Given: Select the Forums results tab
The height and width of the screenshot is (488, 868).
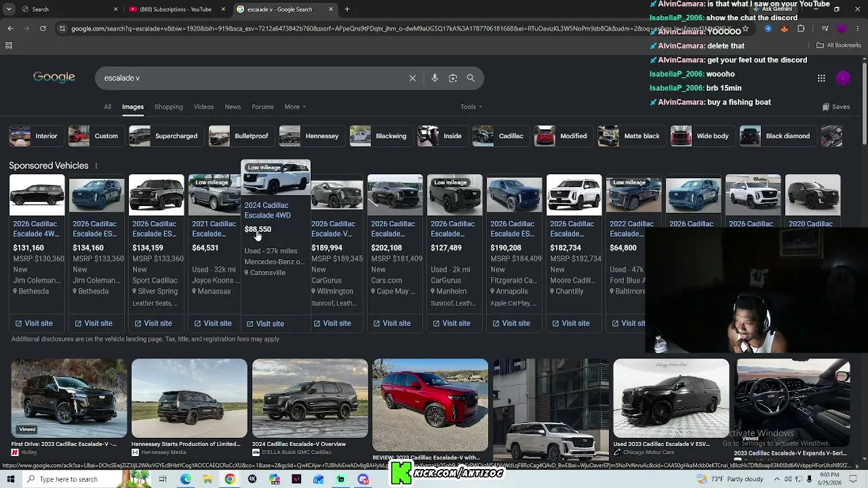Looking at the screenshot, I should tap(262, 107).
